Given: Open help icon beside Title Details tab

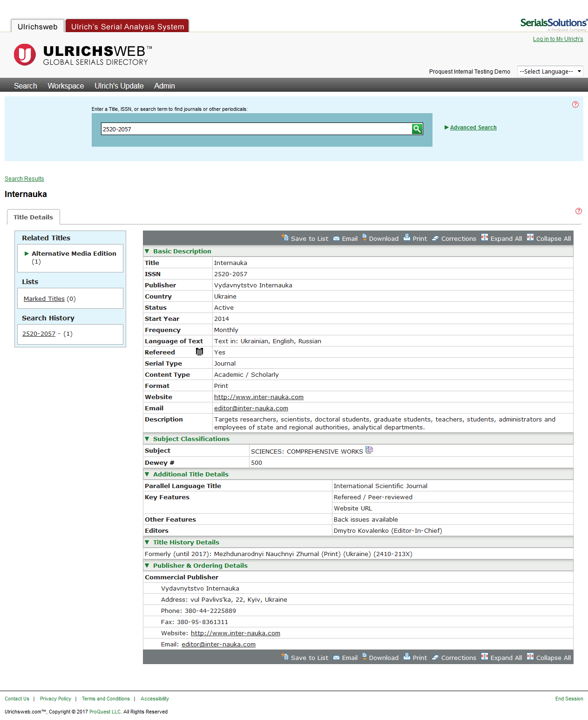Looking at the screenshot, I should pos(579,211).
